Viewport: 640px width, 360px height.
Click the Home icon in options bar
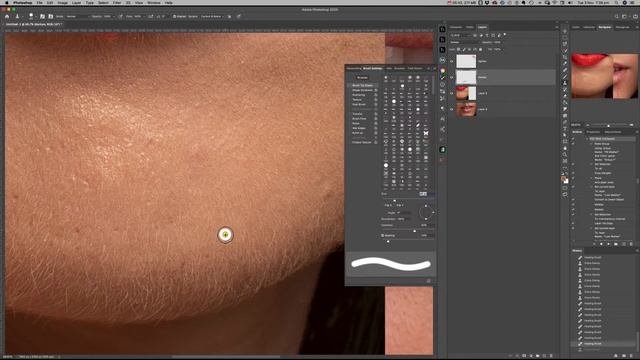[7, 16]
